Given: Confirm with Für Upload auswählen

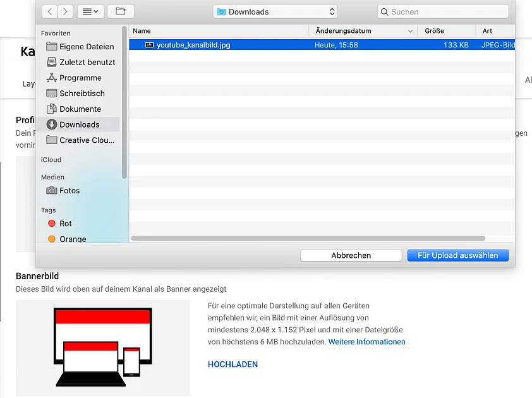Looking at the screenshot, I should coord(458,255).
